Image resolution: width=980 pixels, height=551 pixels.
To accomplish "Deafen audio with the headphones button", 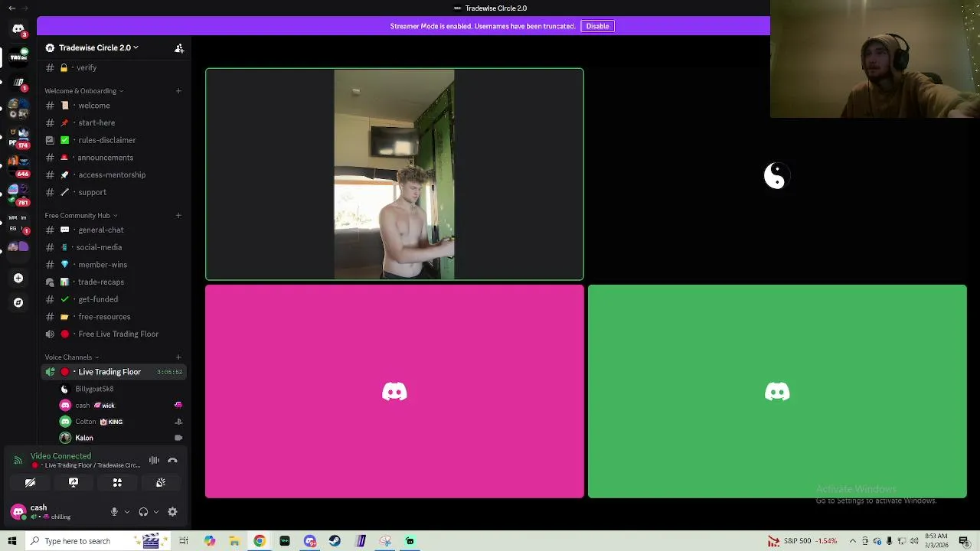I will coord(143,512).
